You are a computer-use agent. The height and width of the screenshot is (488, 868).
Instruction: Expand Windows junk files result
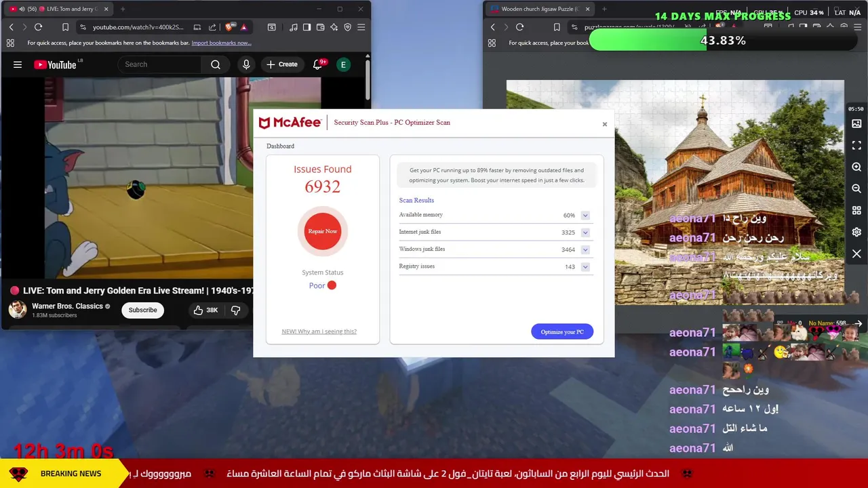tap(585, 249)
